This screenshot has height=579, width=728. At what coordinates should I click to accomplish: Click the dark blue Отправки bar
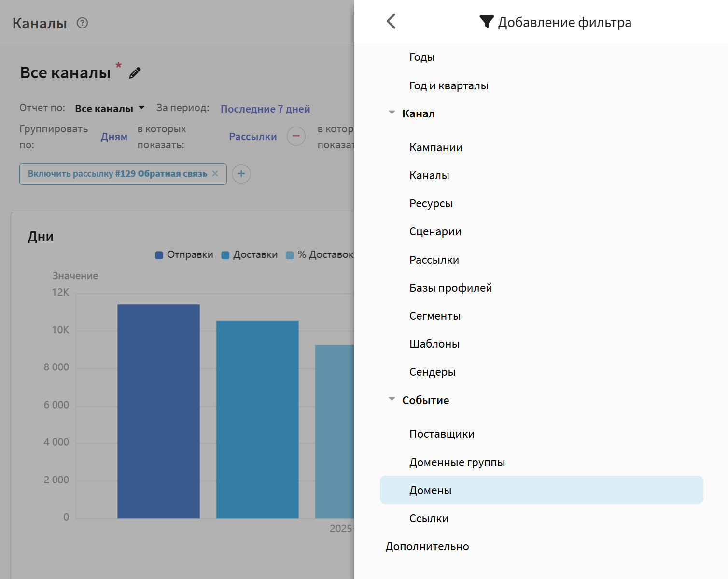pyautogui.click(x=158, y=410)
